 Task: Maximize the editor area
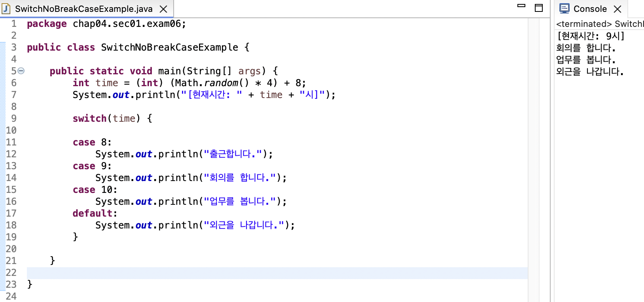[x=539, y=8]
